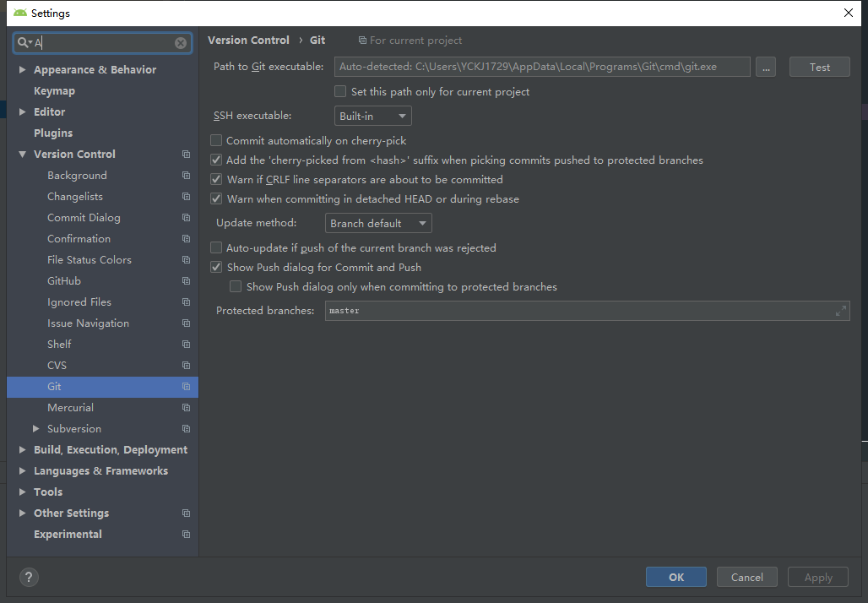Click the Cancel button
Image resolution: width=868 pixels, height=603 pixels.
point(746,577)
